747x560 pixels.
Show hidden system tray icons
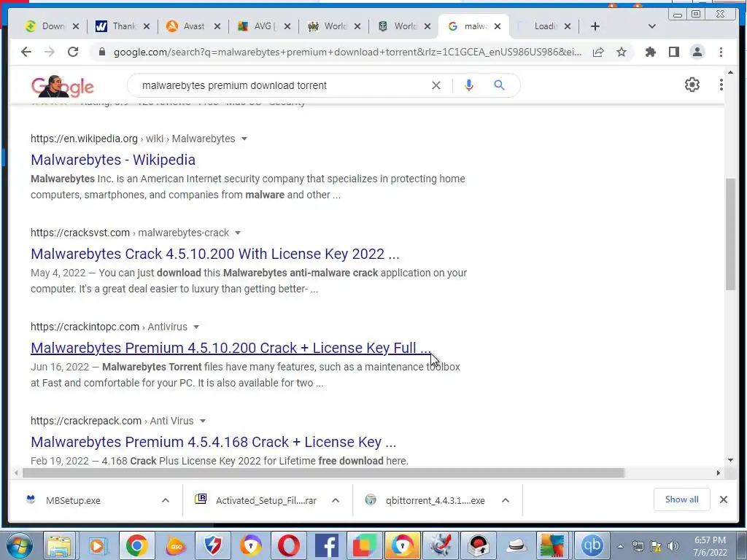coord(620,546)
